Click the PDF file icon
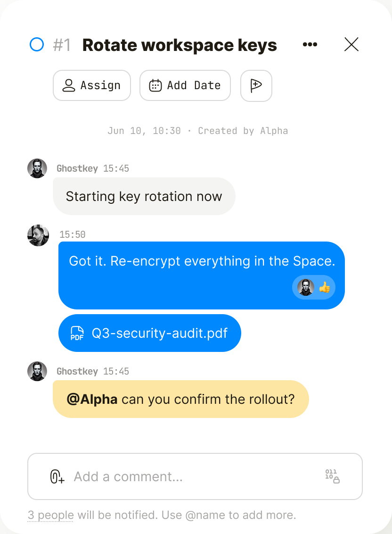This screenshot has height=534, width=392. tap(77, 333)
